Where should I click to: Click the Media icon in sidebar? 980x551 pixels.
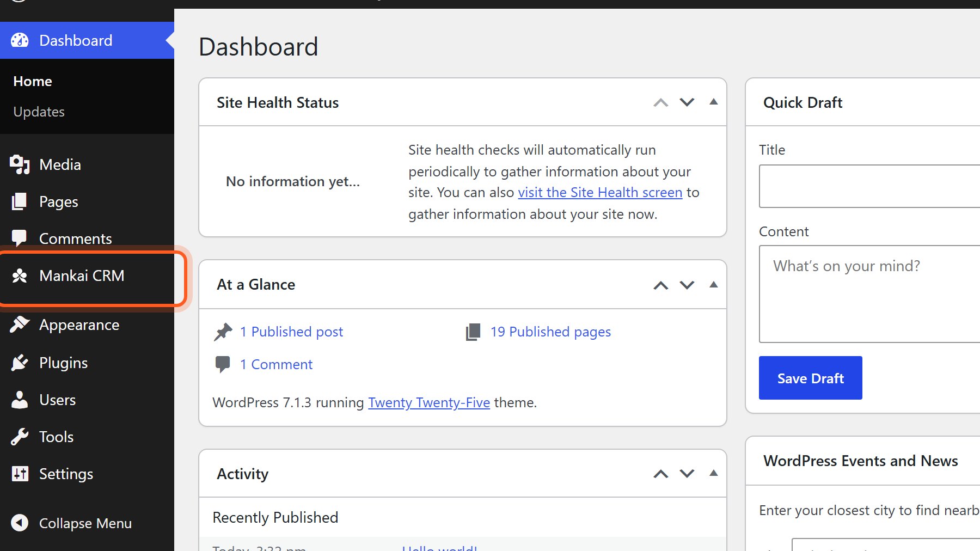point(20,164)
